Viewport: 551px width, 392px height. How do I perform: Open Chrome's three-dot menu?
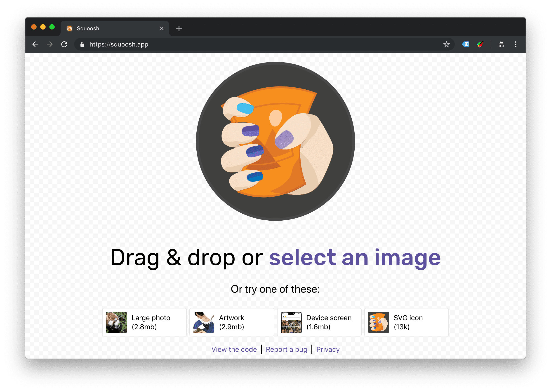516,44
